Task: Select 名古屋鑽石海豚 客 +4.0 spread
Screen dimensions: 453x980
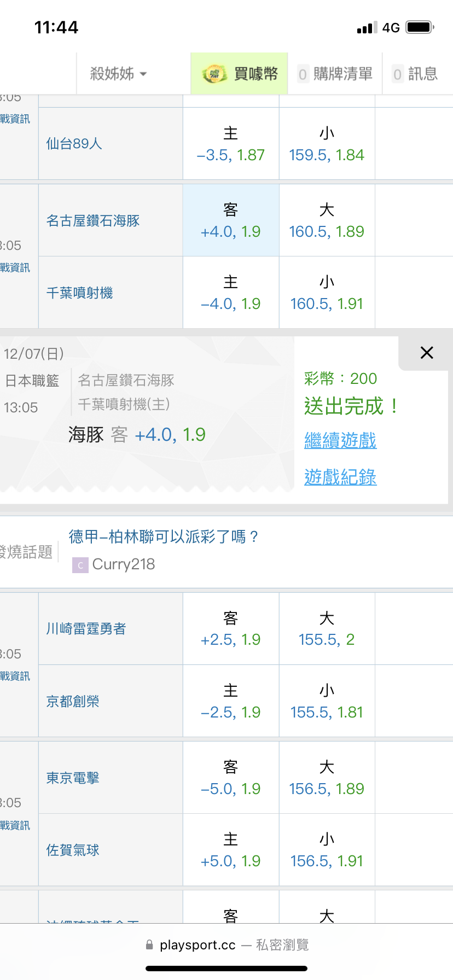Action: [x=231, y=221]
